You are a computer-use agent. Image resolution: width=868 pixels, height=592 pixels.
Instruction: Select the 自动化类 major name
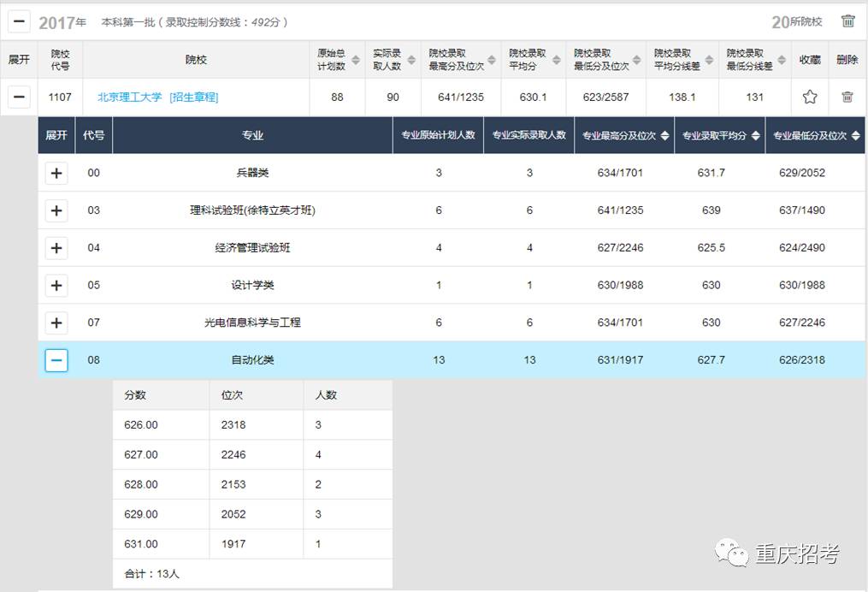click(x=252, y=360)
